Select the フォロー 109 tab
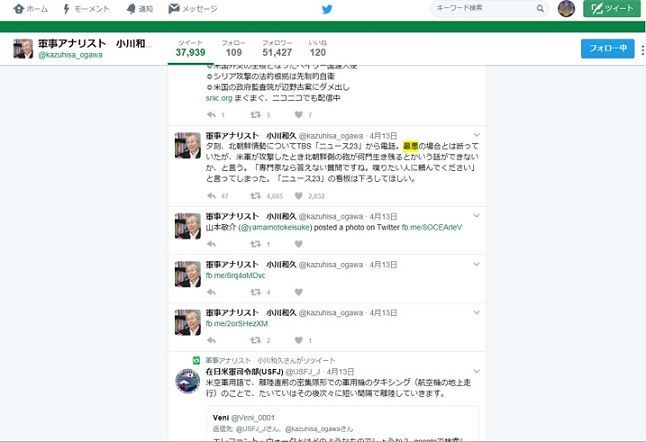The width and height of the screenshot is (646, 442). coord(234,49)
